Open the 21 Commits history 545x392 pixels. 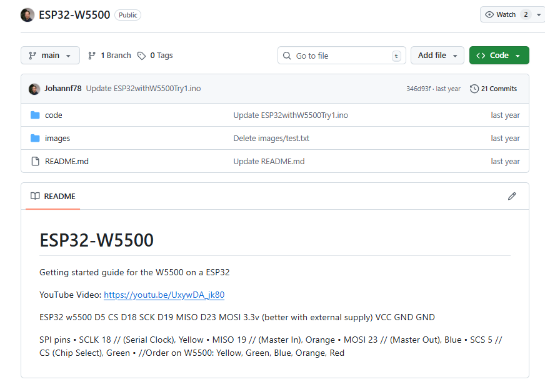493,89
